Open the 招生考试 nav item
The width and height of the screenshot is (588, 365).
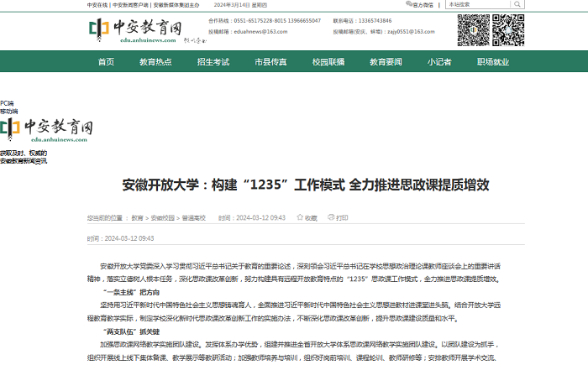(x=213, y=62)
